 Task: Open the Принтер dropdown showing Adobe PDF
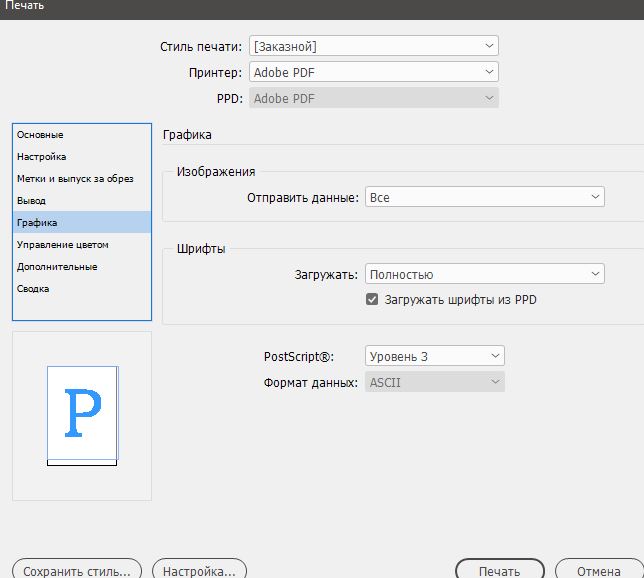(x=374, y=72)
